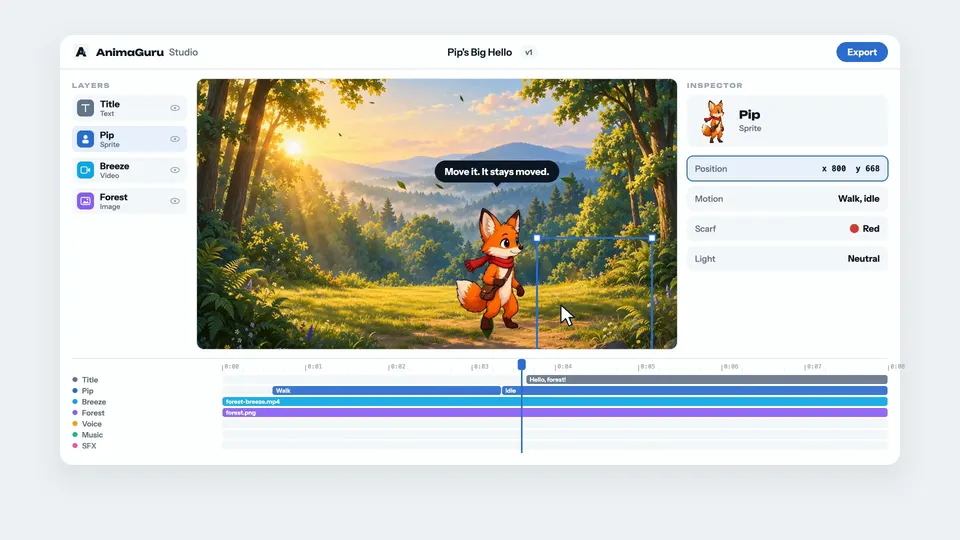Click the INSPECTOR panel heading
960x540 pixels.
point(714,85)
